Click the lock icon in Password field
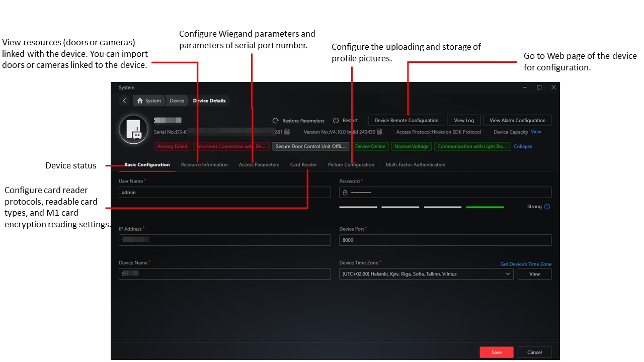The image size is (644, 362). [x=345, y=193]
